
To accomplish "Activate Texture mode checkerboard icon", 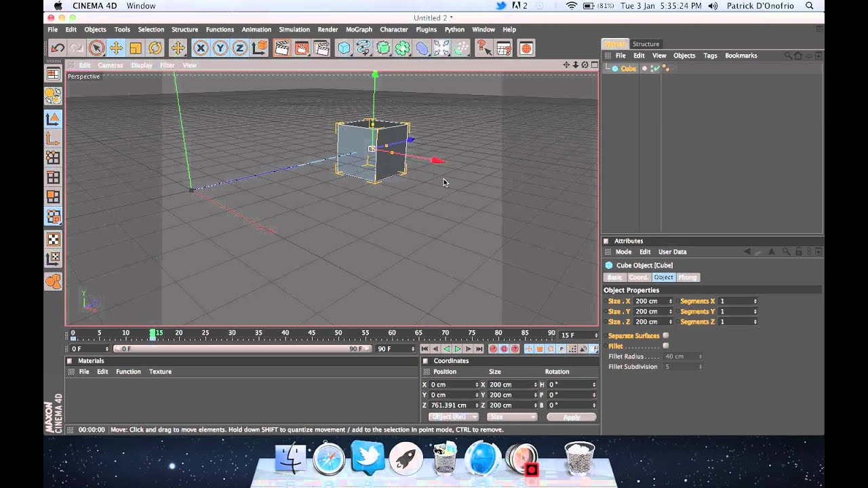I will tap(53, 240).
